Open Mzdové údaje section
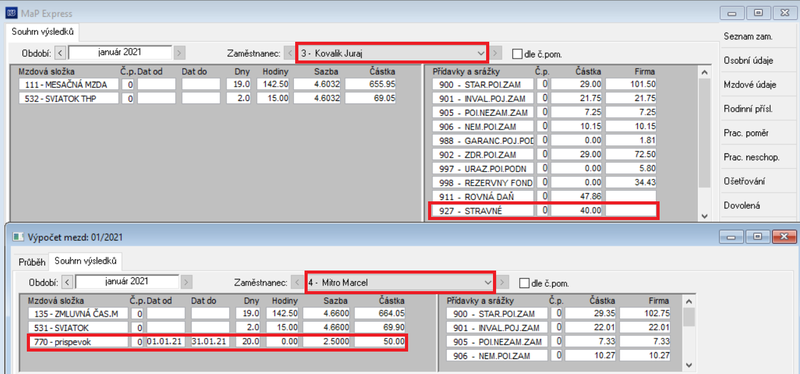 (750, 85)
